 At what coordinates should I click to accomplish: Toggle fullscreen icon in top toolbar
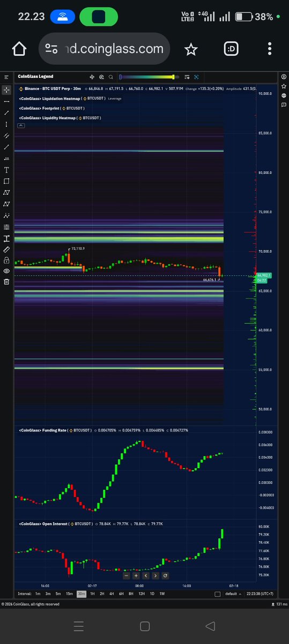(196, 78)
